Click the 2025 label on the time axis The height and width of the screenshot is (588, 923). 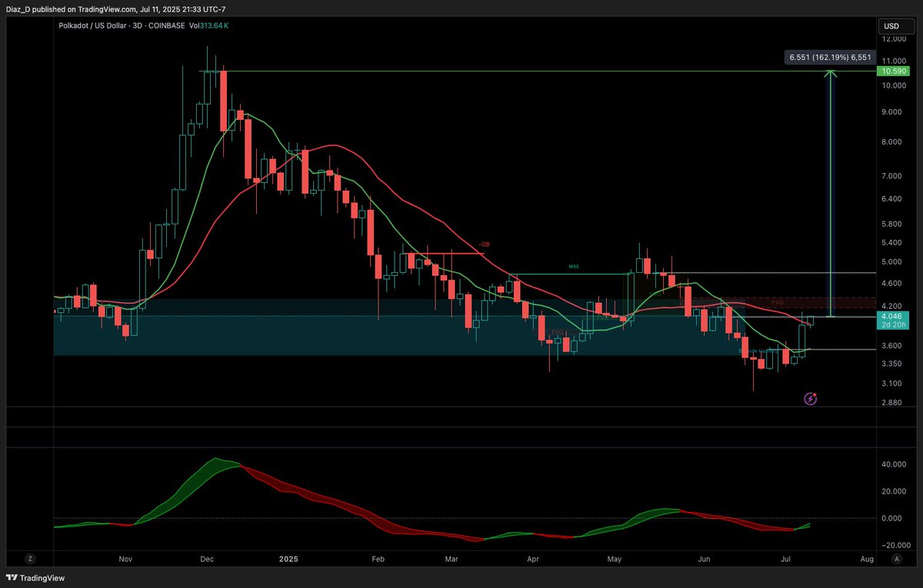tap(288, 559)
